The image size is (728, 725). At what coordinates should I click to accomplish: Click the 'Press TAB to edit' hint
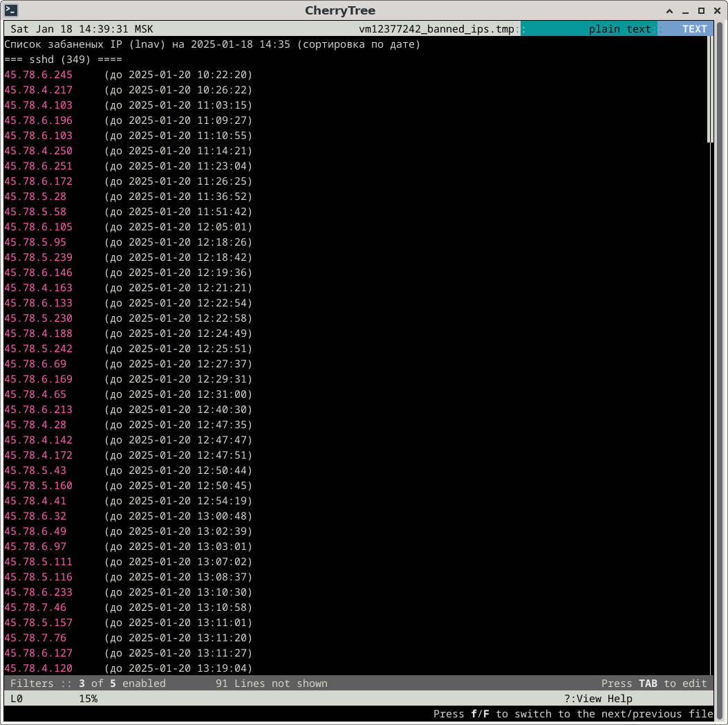point(654,683)
